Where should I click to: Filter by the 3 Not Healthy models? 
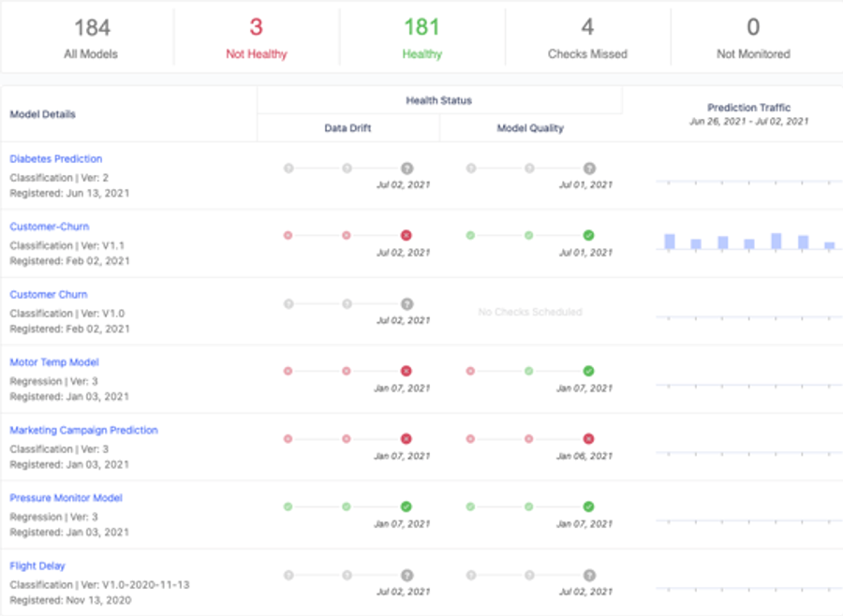(257, 37)
